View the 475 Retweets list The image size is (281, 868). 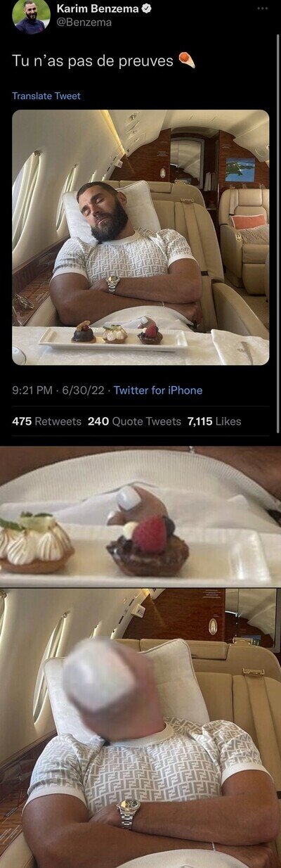pyautogui.click(x=47, y=421)
